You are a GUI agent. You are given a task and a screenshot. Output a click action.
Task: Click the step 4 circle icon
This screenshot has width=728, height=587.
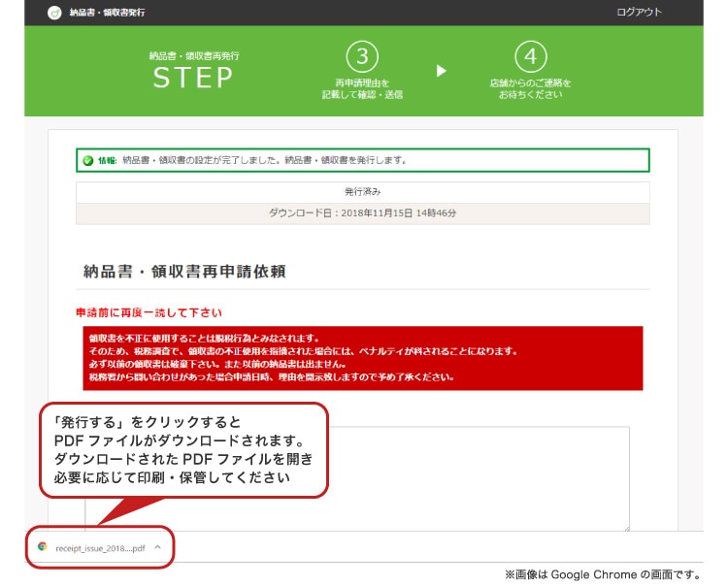[530, 56]
